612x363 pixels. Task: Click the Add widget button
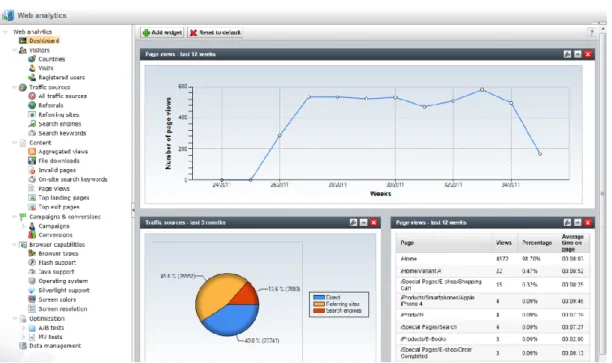coord(162,33)
